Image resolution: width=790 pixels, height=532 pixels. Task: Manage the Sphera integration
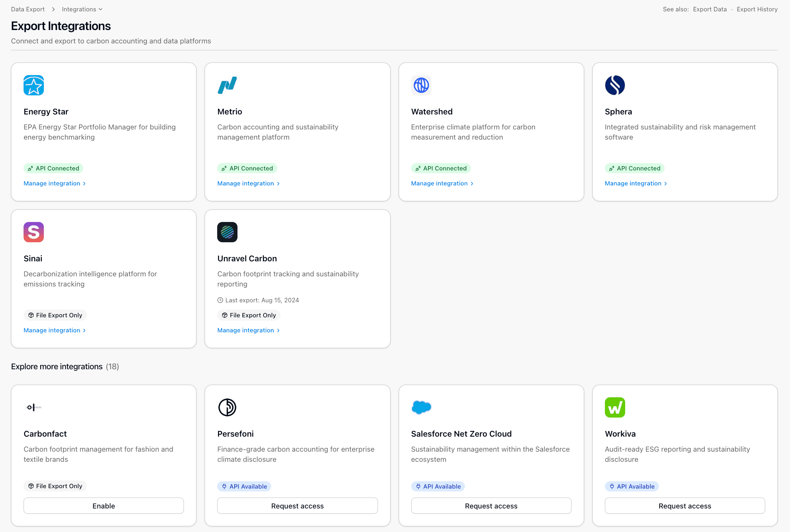pyautogui.click(x=636, y=183)
